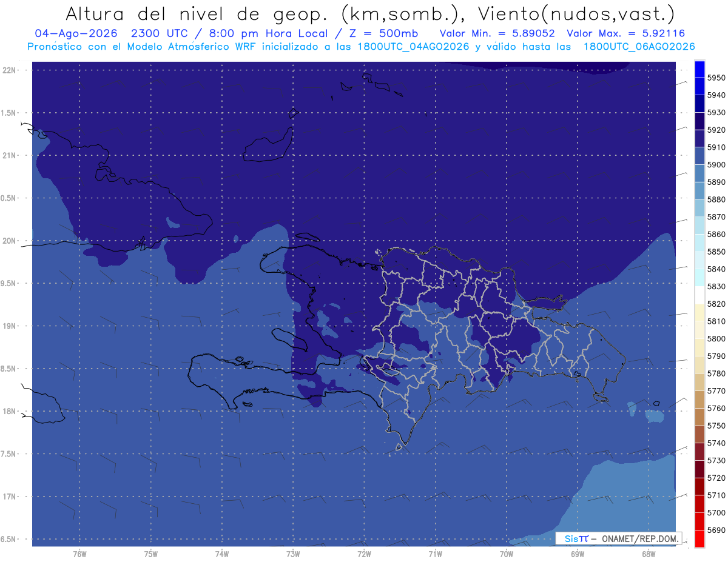
Task: Click the '5740' colorbar value
Action: pos(716,443)
